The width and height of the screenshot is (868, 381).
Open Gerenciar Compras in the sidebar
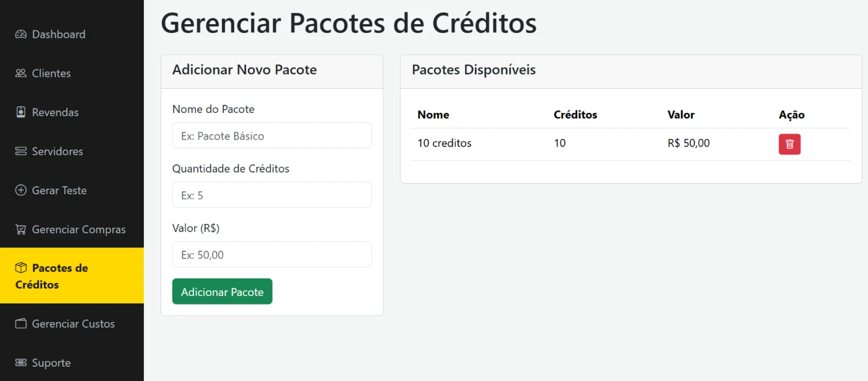tap(72, 230)
